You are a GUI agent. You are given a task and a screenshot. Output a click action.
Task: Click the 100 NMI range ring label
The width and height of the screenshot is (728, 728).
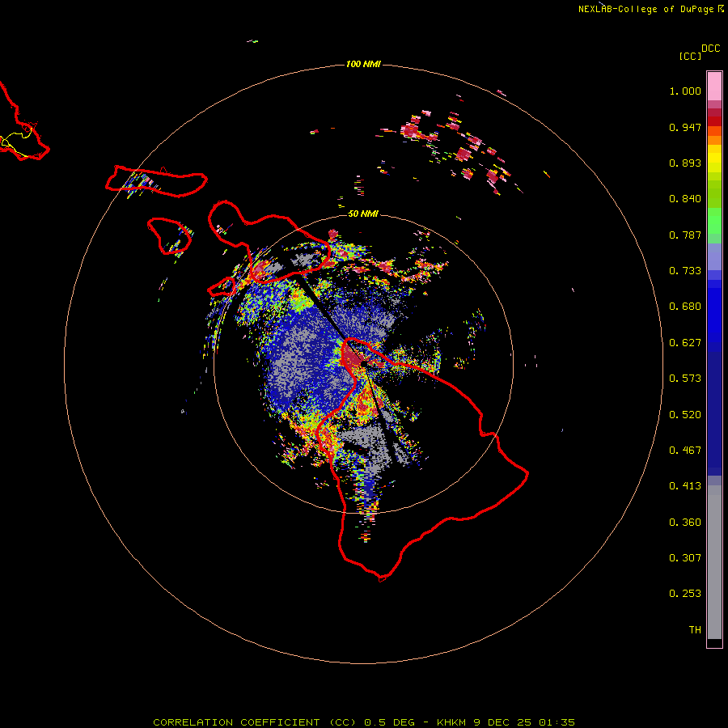pos(363,64)
